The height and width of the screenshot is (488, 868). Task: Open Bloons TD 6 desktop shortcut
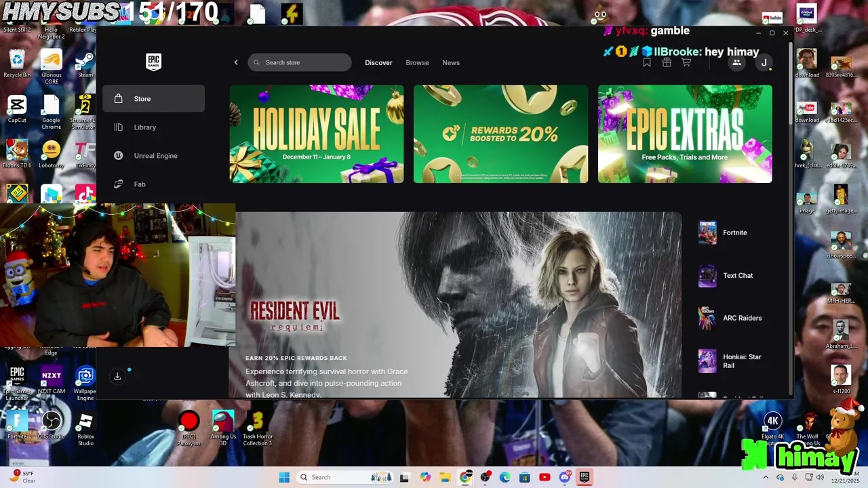point(17,154)
